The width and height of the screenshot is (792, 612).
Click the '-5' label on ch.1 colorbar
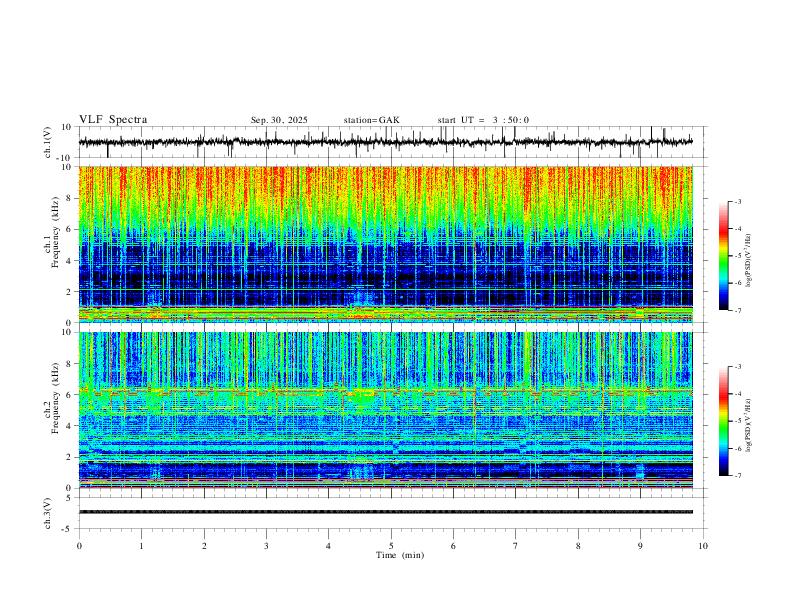coord(737,256)
